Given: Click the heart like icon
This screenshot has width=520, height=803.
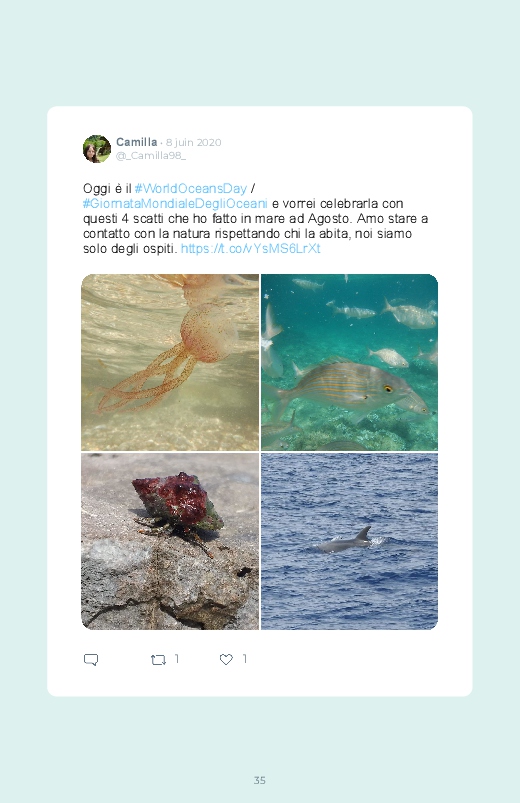Looking at the screenshot, I should [226, 660].
